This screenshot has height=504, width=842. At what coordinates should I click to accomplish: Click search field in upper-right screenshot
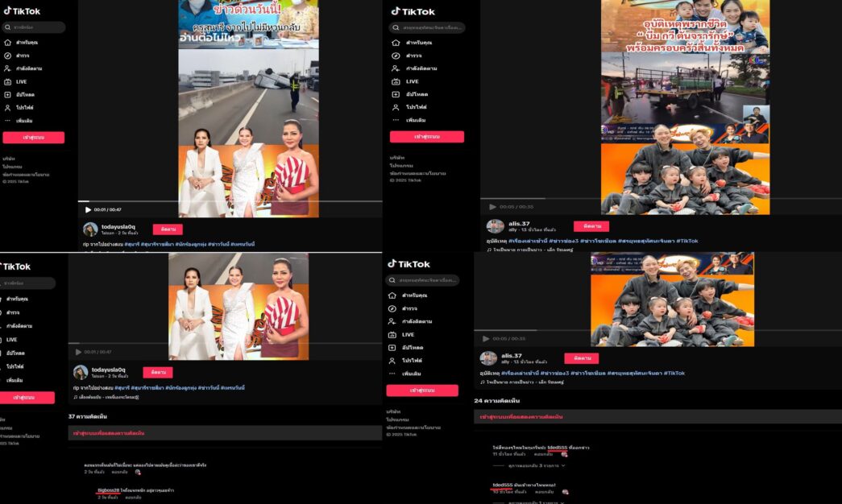(x=427, y=27)
